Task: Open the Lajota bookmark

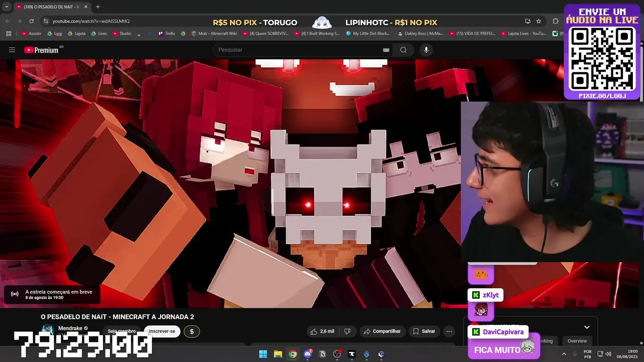Action: [x=76, y=34]
